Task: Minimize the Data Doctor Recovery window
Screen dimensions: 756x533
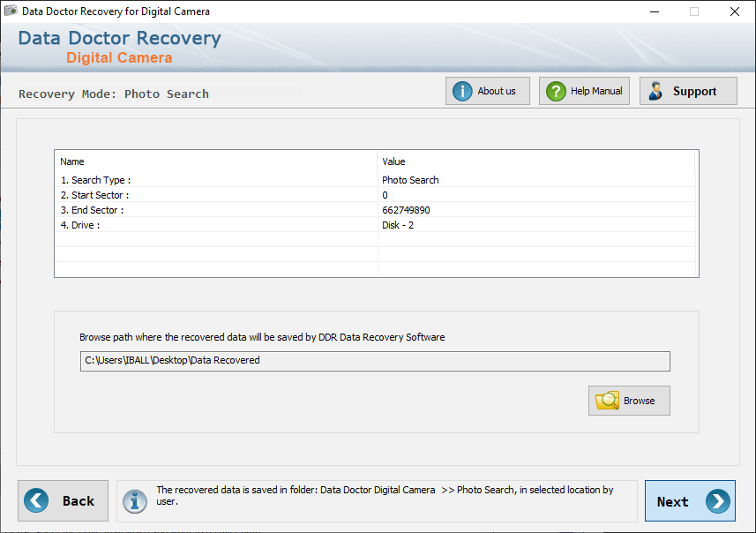Action: (655, 11)
